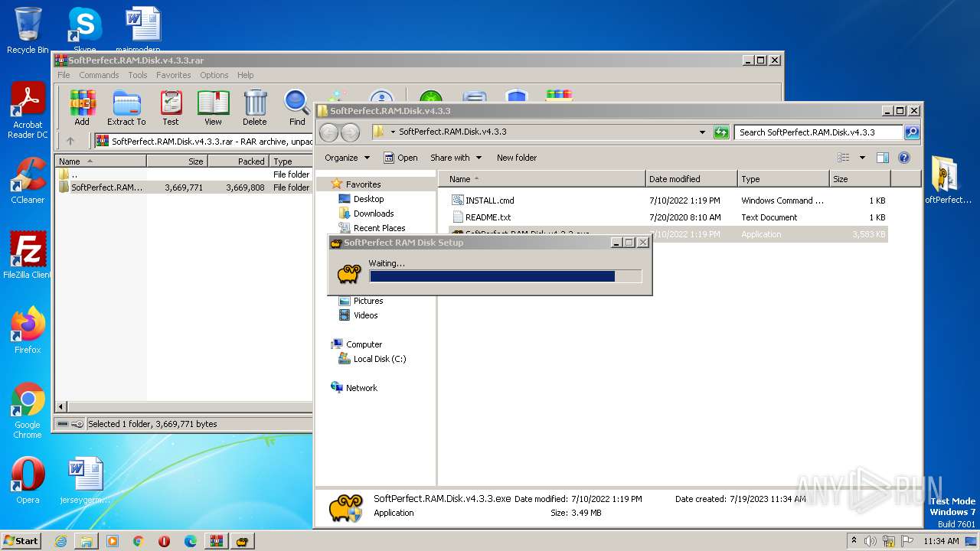Sort by the Packed column in WinRAR
The image size is (980, 551).
coord(238,161)
